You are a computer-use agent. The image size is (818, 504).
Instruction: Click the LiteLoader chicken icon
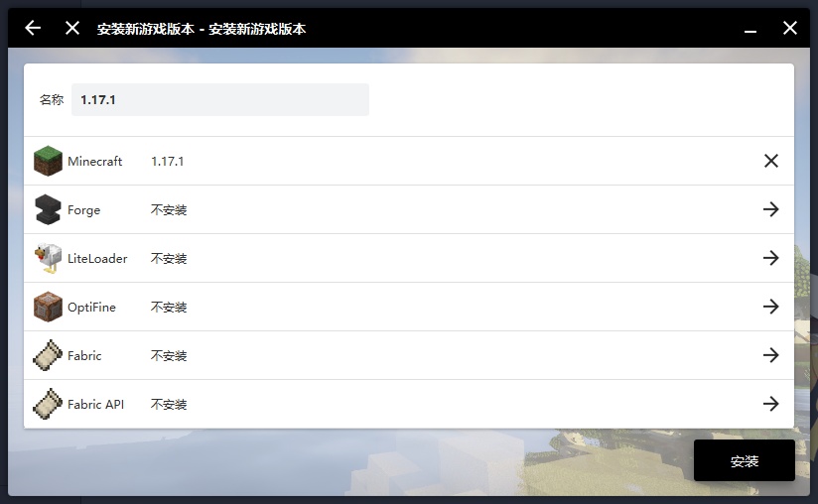[x=48, y=258]
